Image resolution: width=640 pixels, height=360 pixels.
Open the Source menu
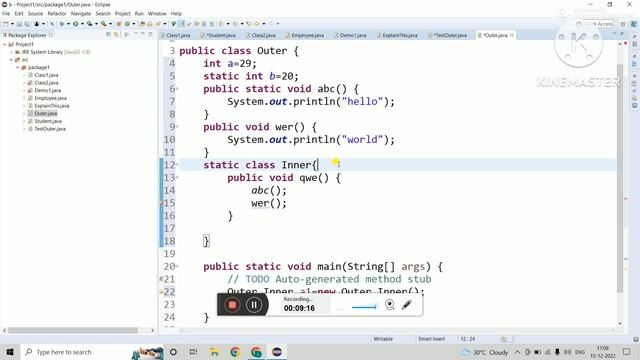pyautogui.click(x=35, y=13)
